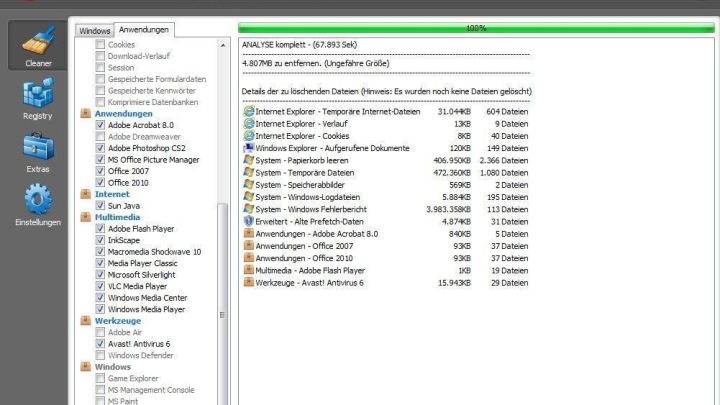Click the Game Explorer label

pos(133,378)
